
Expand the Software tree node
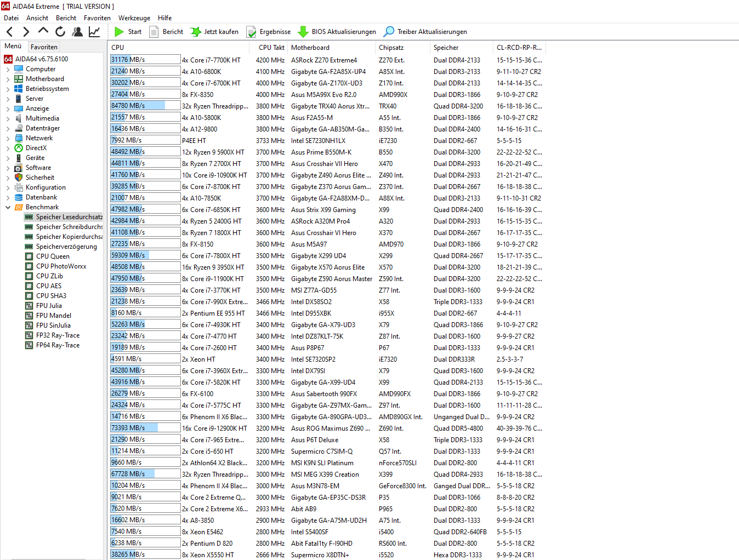coord(8,168)
